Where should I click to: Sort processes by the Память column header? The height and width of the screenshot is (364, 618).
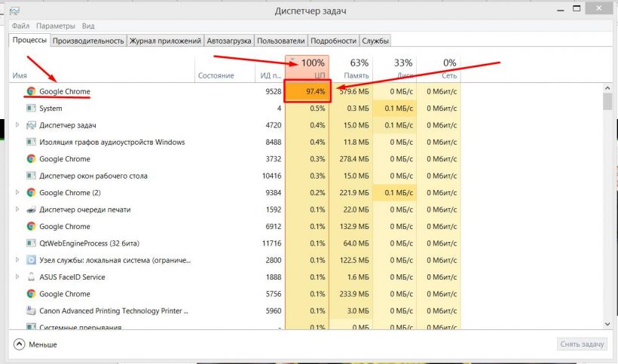point(356,75)
